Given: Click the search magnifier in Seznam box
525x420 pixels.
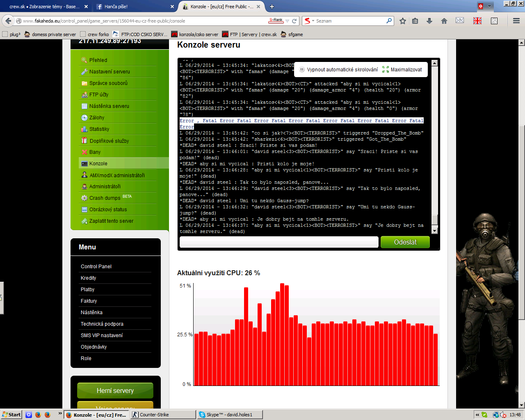Looking at the screenshot, I should click(389, 21).
